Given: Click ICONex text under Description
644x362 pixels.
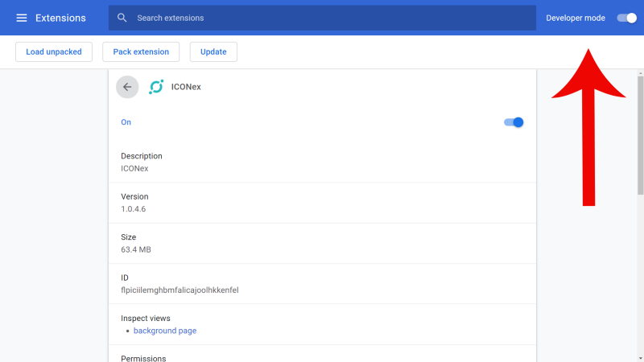Looking at the screenshot, I should point(134,168).
